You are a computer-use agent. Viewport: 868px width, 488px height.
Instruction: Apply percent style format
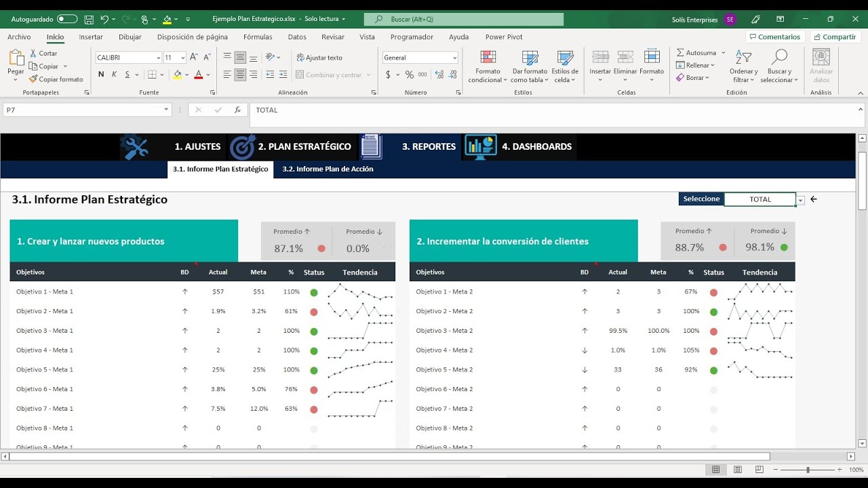[409, 75]
